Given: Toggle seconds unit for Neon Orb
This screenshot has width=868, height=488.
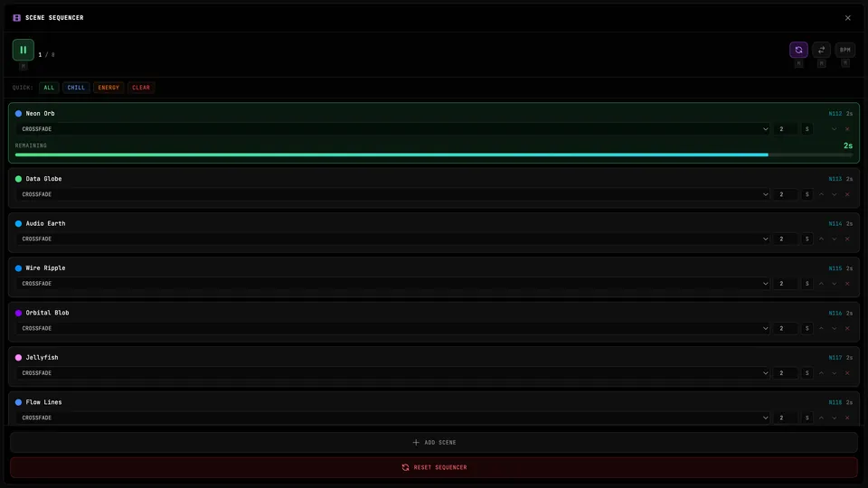Looking at the screenshot, I should pyautogui.click(x=807, y=129).
